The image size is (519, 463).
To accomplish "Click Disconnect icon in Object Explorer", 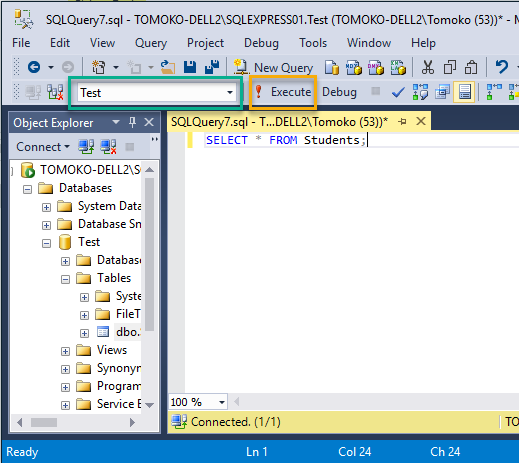I will click(x=108, y=147).
